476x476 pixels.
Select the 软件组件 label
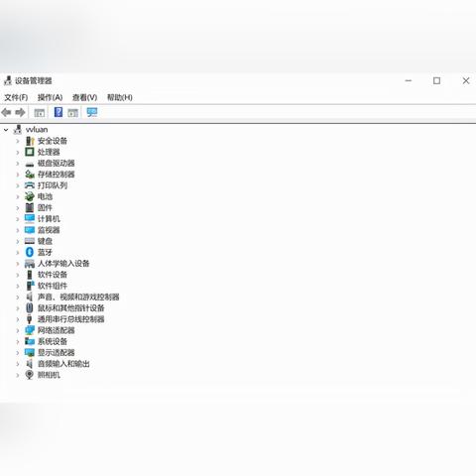53,286
